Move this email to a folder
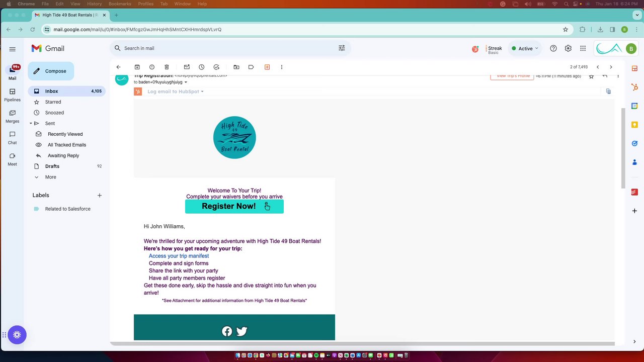644x362 pixels. (236, 67)
